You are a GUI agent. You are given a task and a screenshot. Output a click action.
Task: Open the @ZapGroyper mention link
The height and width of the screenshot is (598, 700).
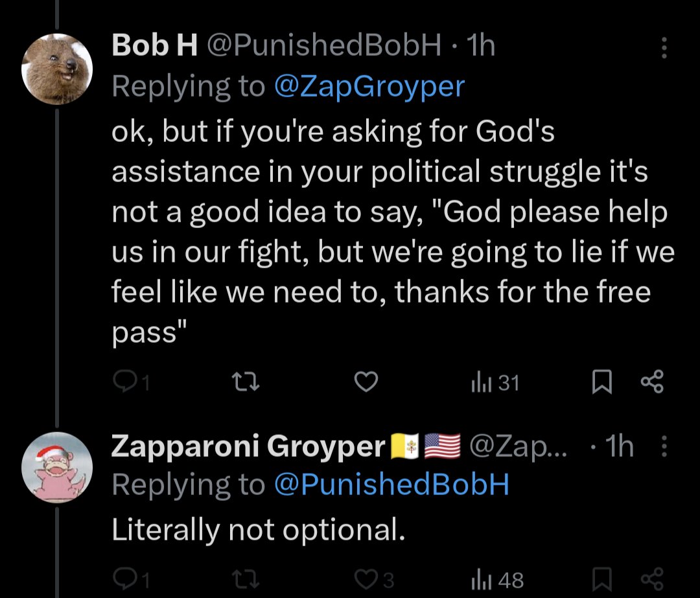[x=369, y=86]
